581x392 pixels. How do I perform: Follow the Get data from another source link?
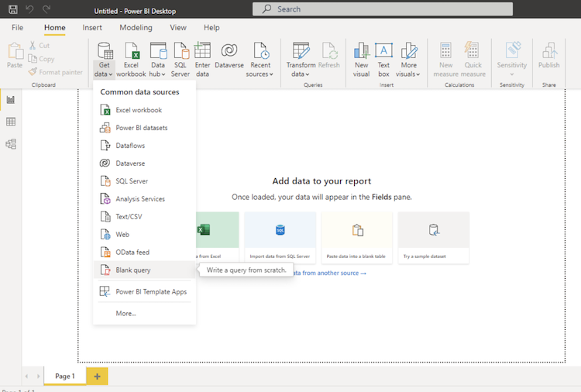[x=330, y=273]
